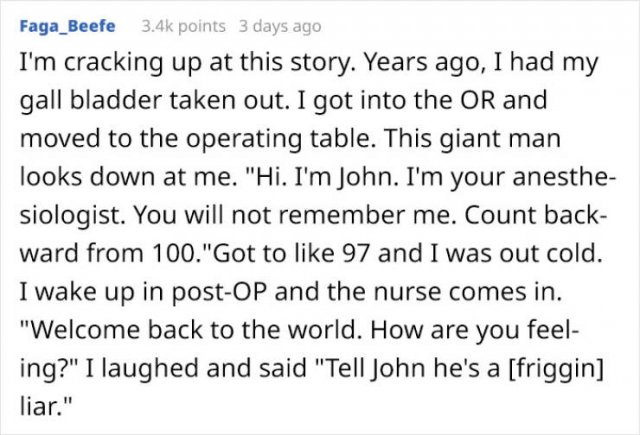
Task: Click the 3.4k points score
Action: coord(183,27)
